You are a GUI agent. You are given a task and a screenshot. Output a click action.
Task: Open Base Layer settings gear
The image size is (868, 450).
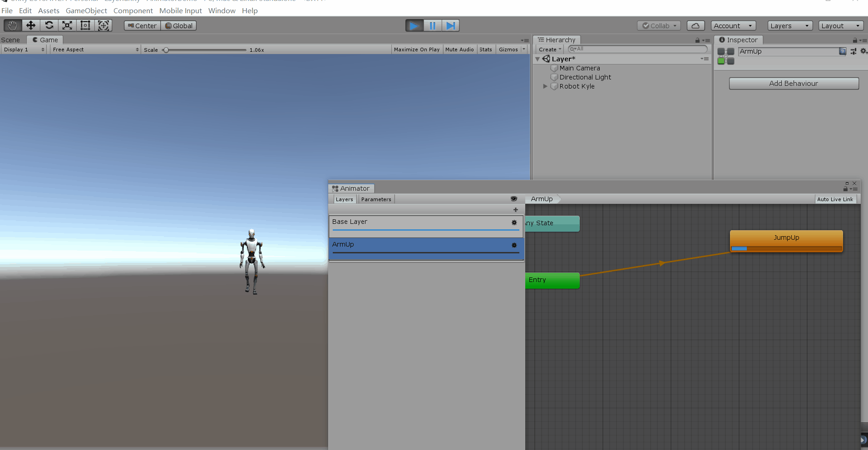coord(514,223)
